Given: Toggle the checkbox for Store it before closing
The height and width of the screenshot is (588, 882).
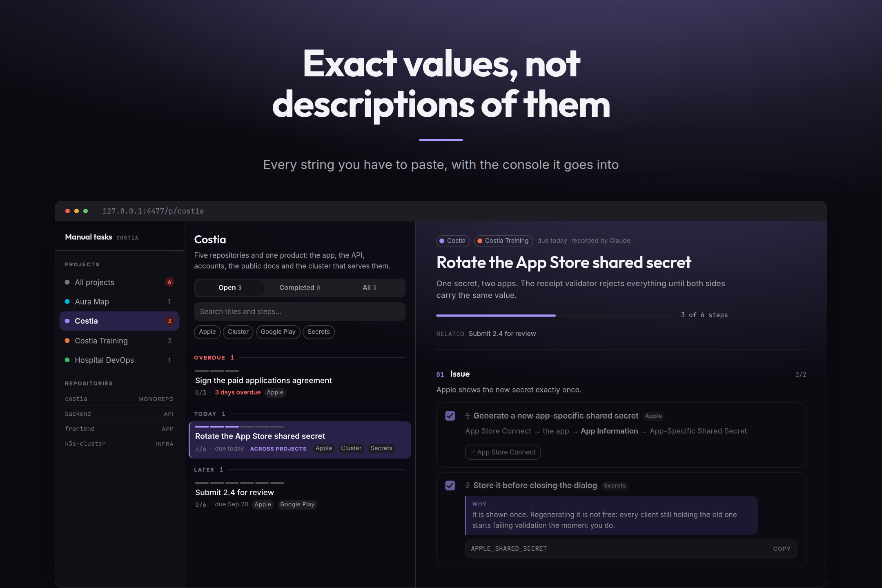Looking at the screenshot, I should pyautogui.click(x=450, y=486).
